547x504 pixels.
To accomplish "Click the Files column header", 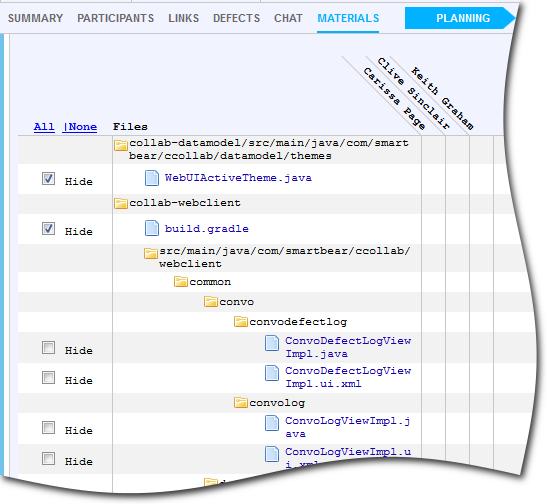I will [130, 127].
